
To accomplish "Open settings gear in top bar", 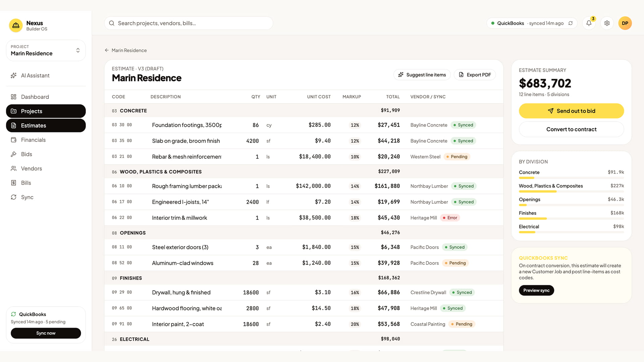I will (x=607, y=23).
